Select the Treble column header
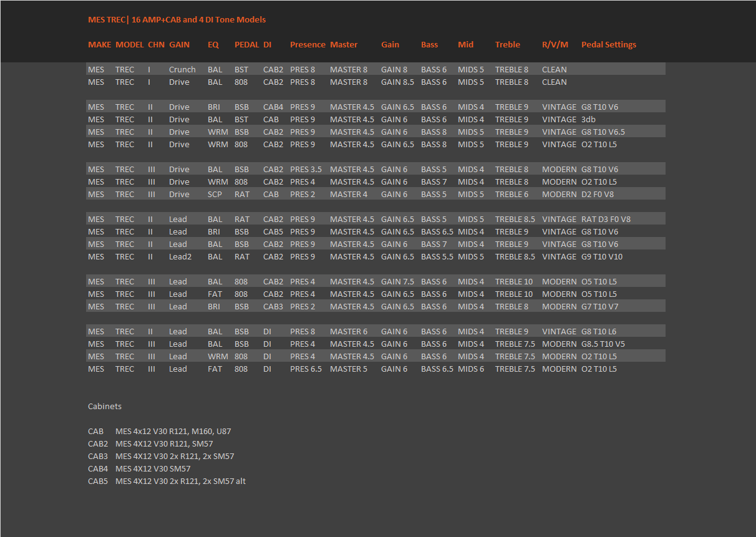The image size is (756, 537). [x=508, y=44]
